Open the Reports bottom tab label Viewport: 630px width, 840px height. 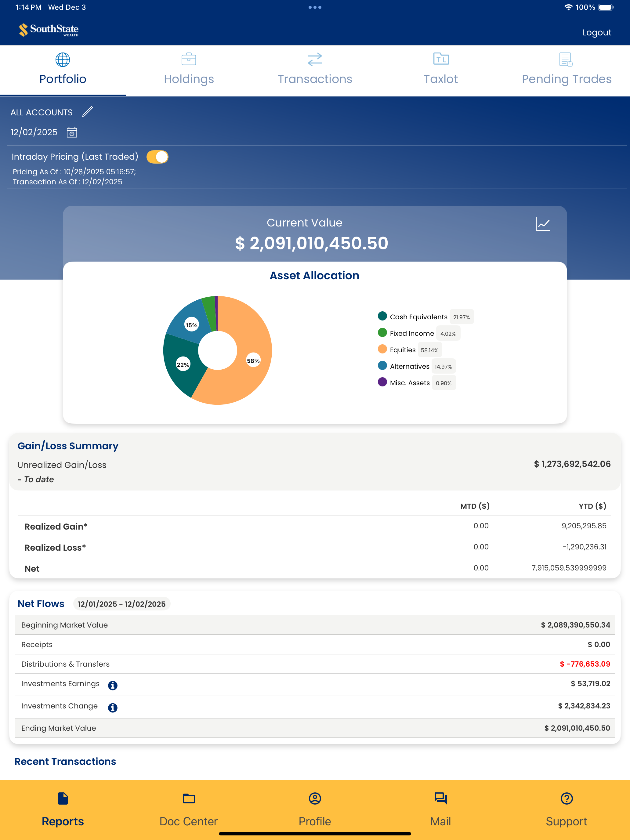[63, 821]
